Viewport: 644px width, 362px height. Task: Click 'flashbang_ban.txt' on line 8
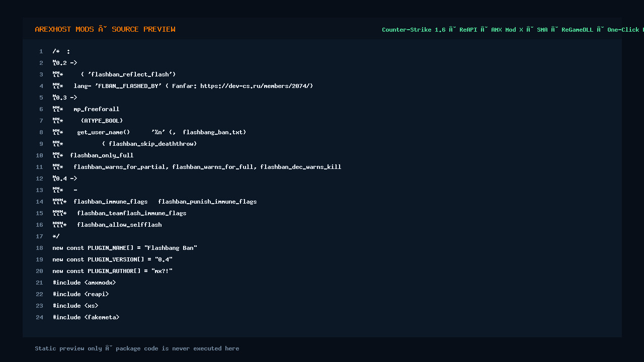[x=213, y=132]
